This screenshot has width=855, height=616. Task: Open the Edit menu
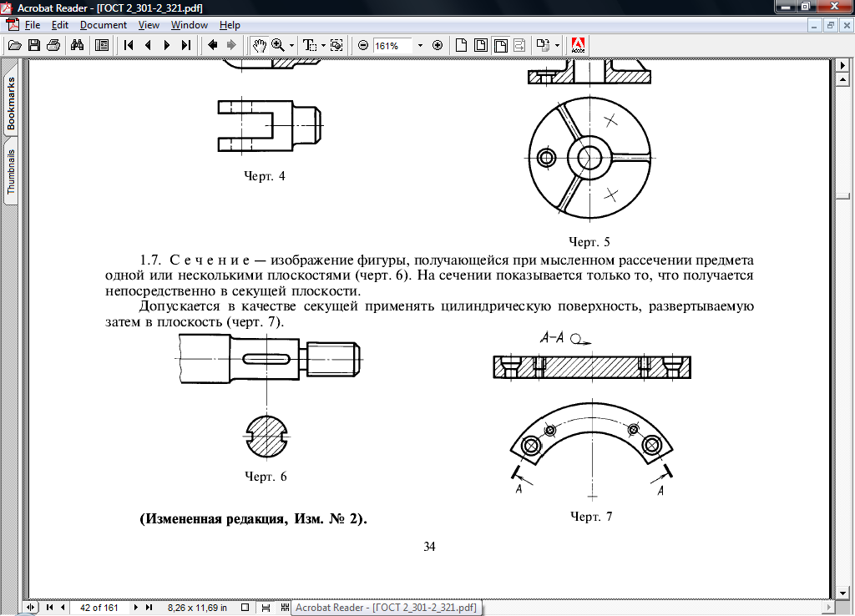(60, 25)
